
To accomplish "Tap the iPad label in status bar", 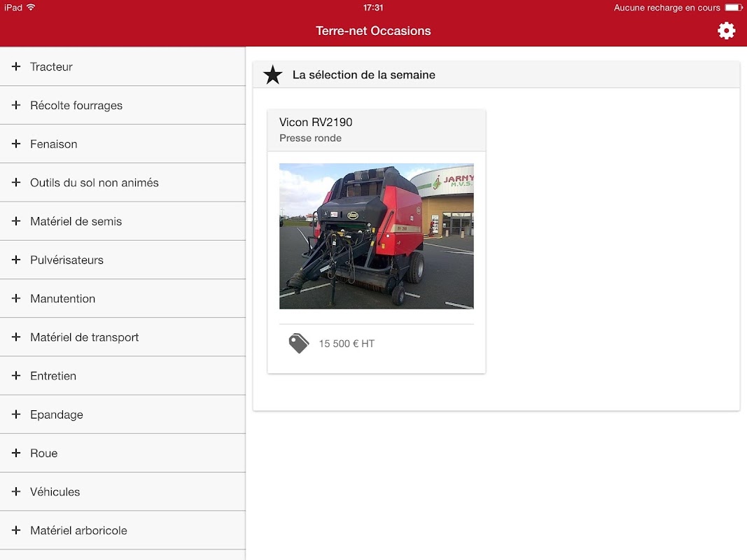I will tap(13, 8).
